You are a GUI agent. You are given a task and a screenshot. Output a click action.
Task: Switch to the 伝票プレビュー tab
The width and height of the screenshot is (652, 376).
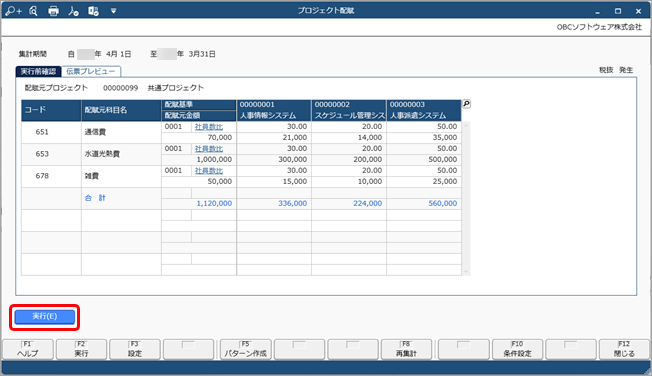91,72
